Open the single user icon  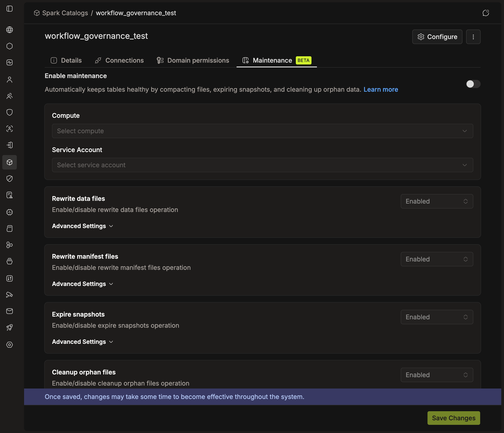pos(10,79)
